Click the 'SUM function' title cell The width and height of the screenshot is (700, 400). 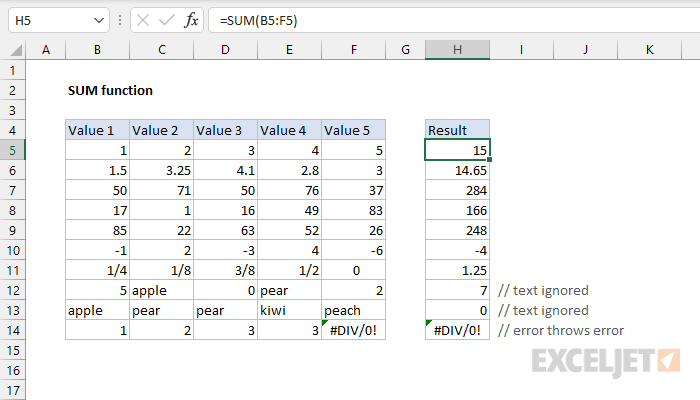click(x=110, y=91)
